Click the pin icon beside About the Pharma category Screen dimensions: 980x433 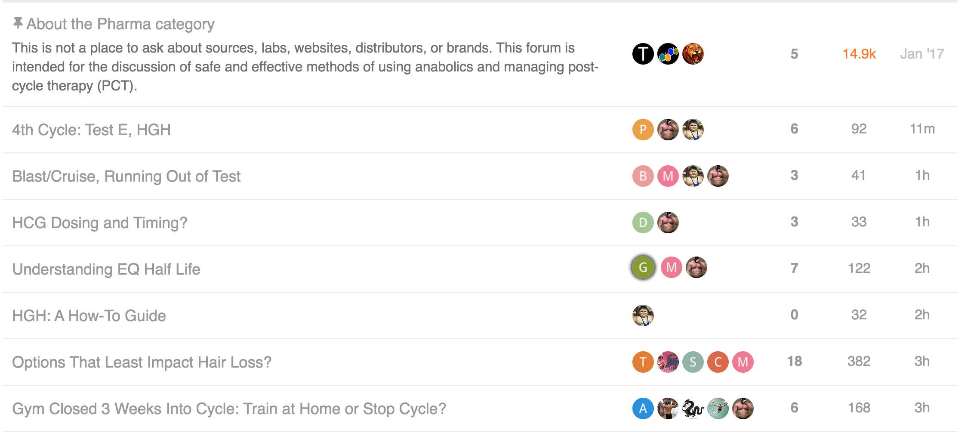18,23
